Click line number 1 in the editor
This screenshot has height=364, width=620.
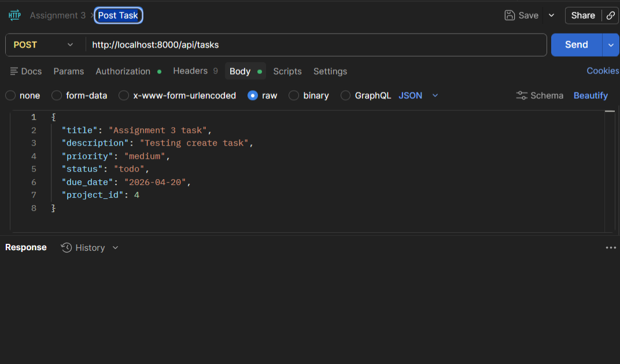click(x=34, y=117)
